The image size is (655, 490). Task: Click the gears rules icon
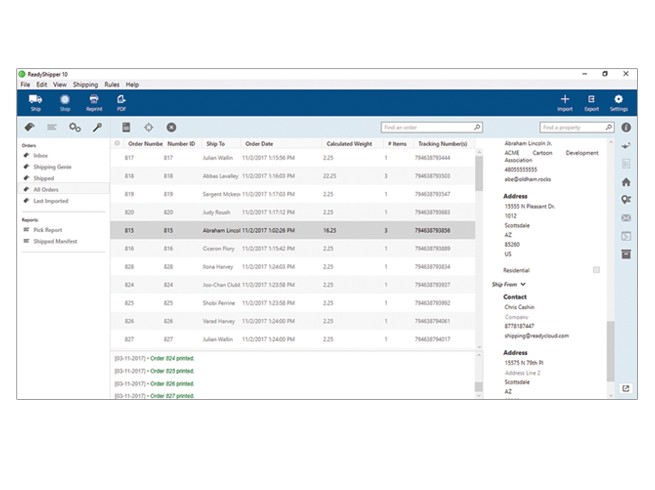pyautogui.click(x=75, y=127)
